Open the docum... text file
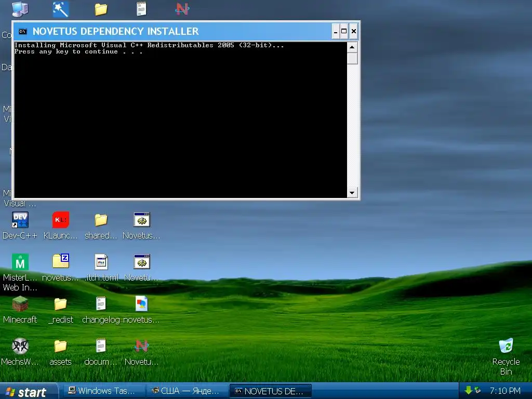 click(101, 352)
